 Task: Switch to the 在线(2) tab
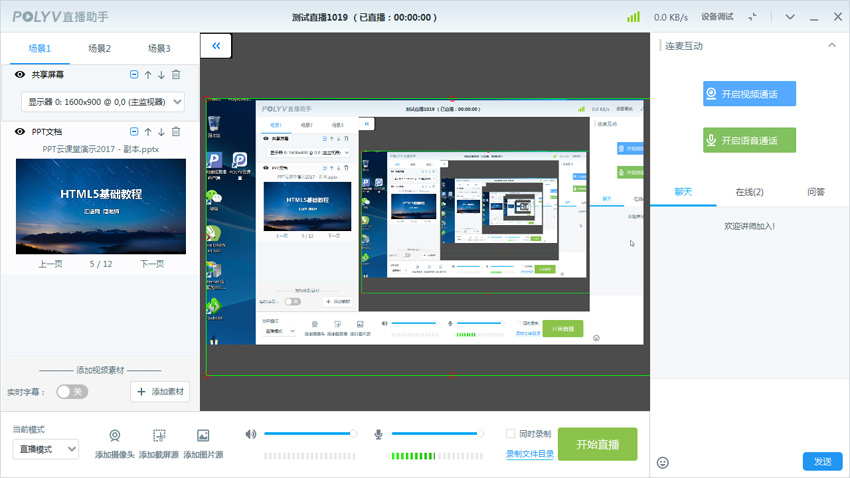(x=749, y=192)
